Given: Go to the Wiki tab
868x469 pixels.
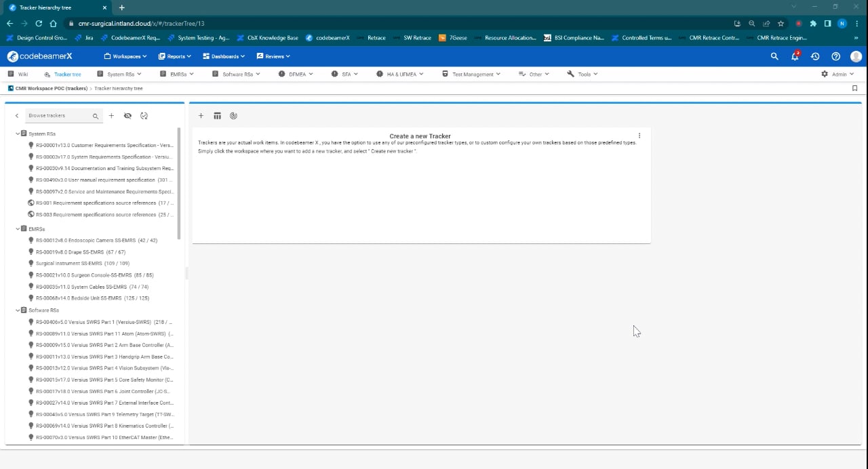Looking at the screenshot, I should pos(18,74).
